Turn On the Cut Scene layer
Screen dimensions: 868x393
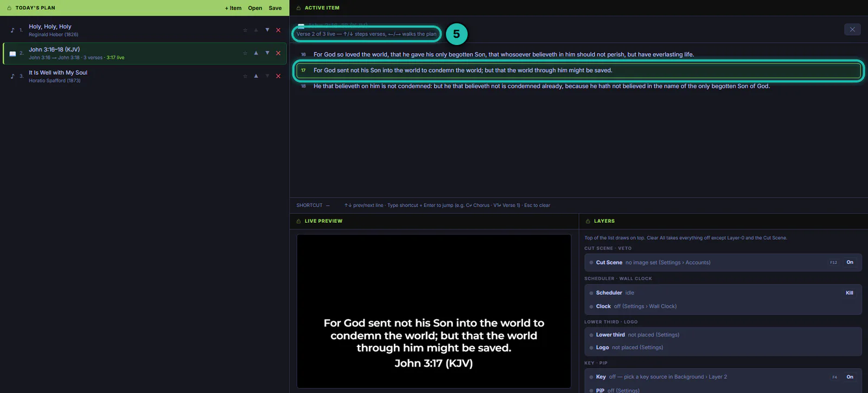point(850,262)
